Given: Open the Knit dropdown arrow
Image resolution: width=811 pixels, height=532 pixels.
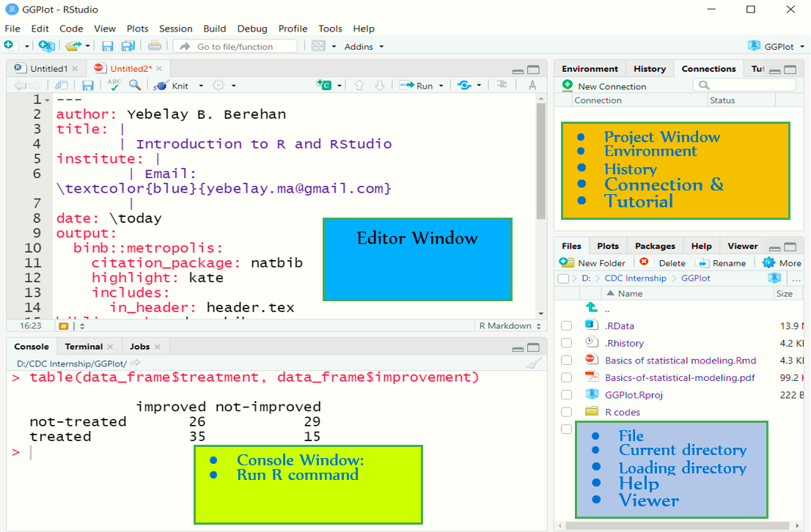Looking at the screenshot, I should (x=200, y=84).
